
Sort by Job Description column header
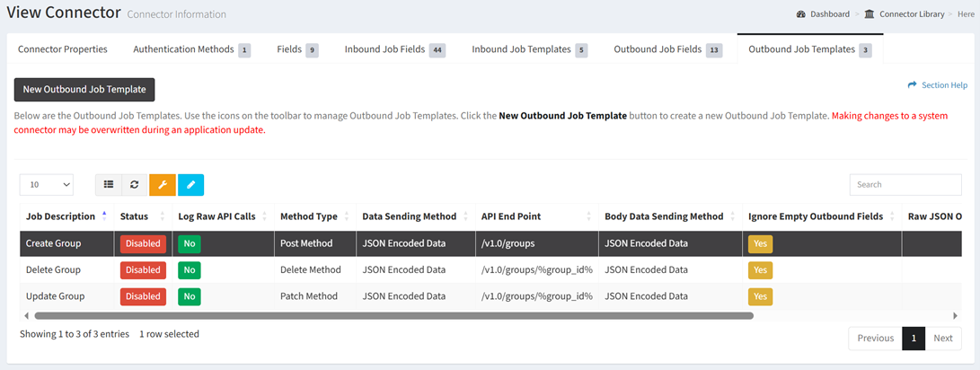[61, 216]
